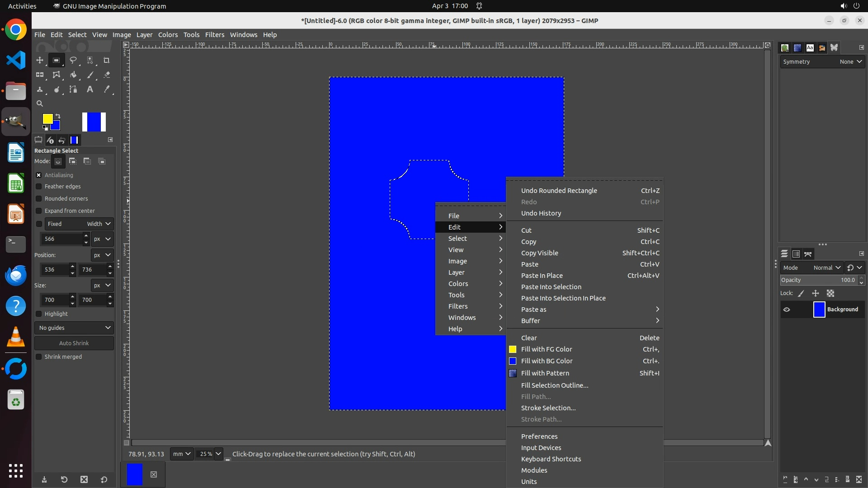Image resolution: width=868 pixels, height=488 pixels.
Task: Select the Color Picker eyedropper tool
Action: click(107, 89)
